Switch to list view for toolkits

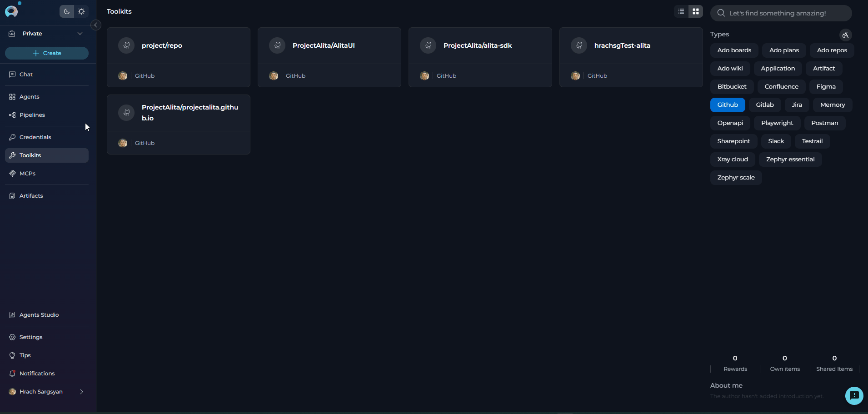coord(680,11)
